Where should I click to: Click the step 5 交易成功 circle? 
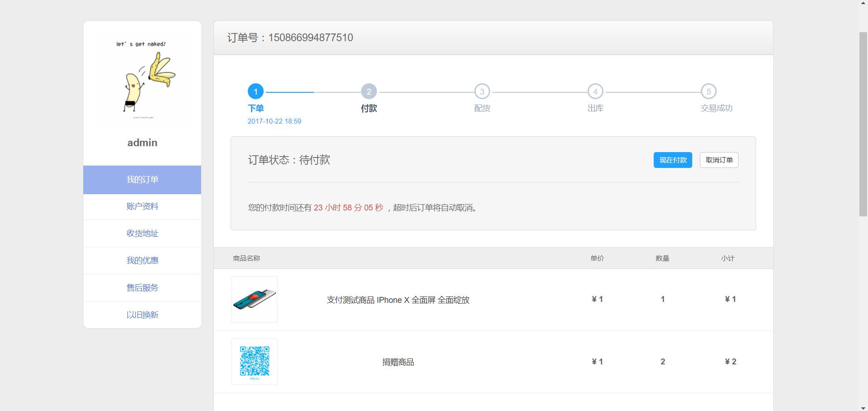[709, 91]
